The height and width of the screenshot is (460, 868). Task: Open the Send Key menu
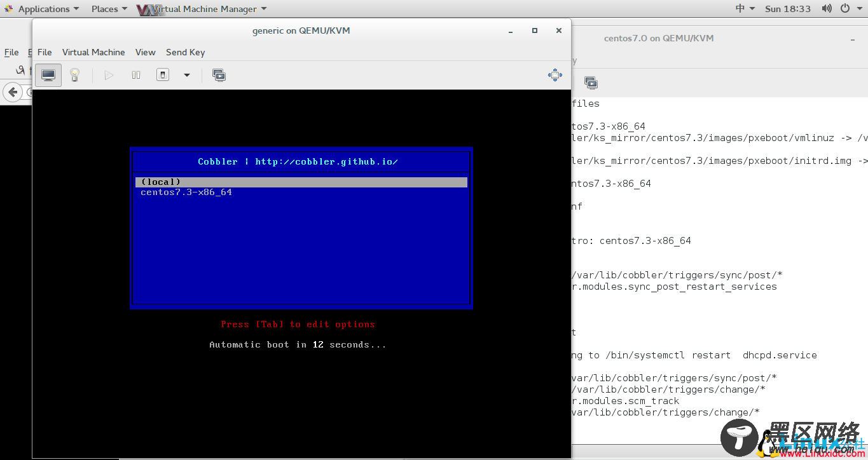pos(185,52)
